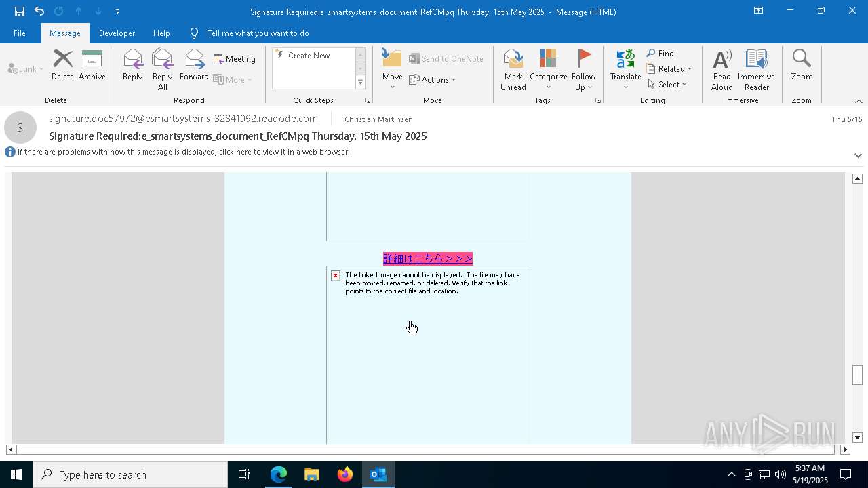
Task: Open the Related dropdown
Action: (x=669, y=68)
